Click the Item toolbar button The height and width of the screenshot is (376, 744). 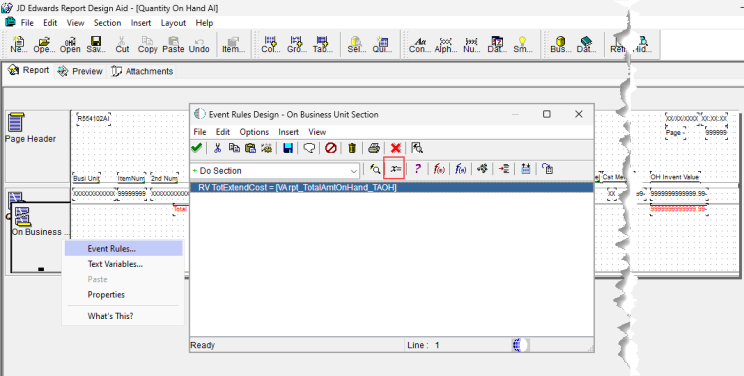pyautogui.click(x=233, y=45)
